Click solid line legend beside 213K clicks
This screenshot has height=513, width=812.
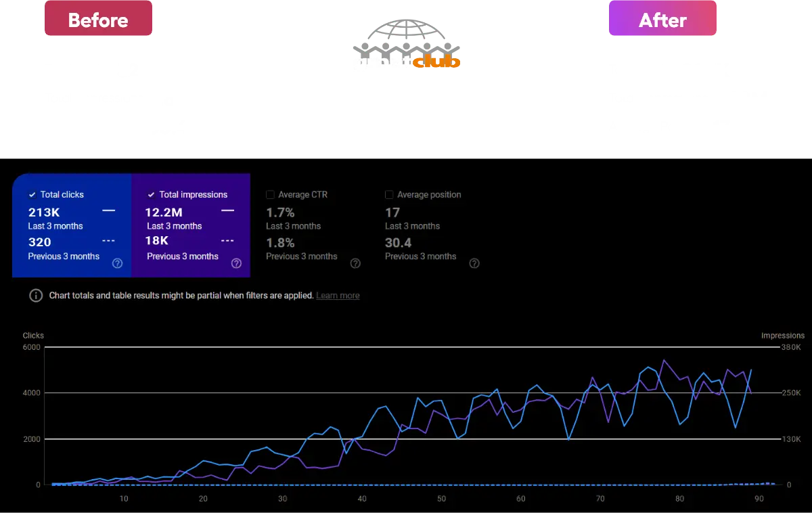[108, 211]
